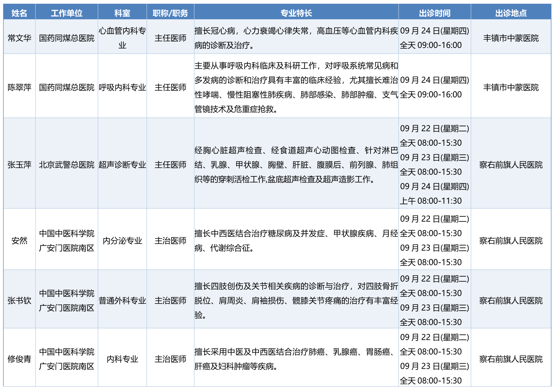This screenshot has height=392, width=555.
Task: Click the 呼吸内科专业 department cell
Action: click(x=122, y=87)
